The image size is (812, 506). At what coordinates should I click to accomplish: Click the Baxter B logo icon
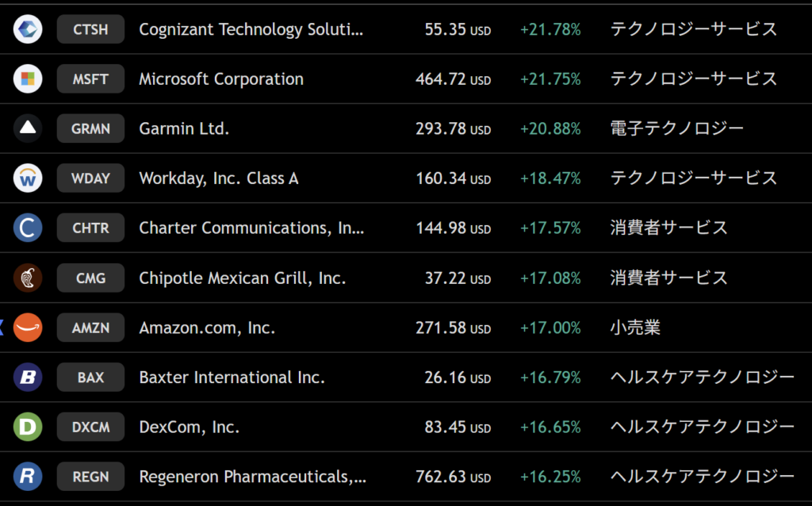(28, 378)
